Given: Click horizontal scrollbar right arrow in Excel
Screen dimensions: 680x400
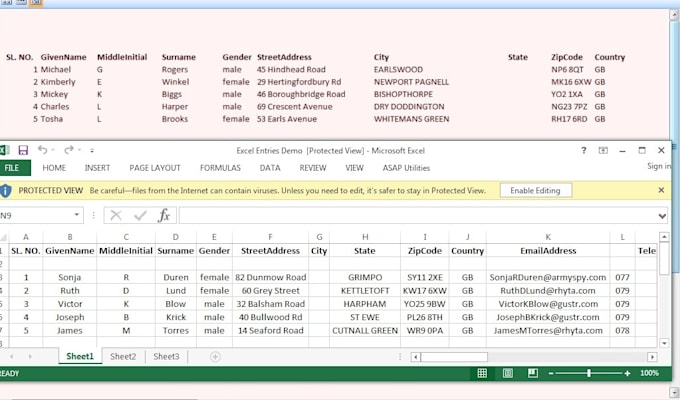Looking at the screenshot, I should pos(652,357).
